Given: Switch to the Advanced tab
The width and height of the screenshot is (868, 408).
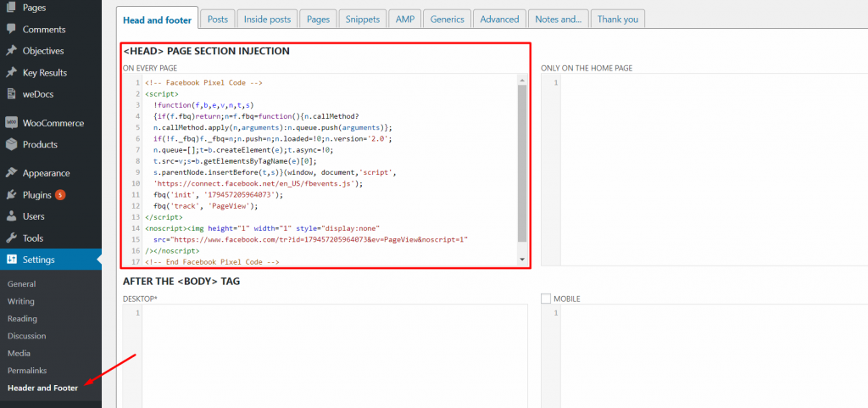Looking at the screenshot, I should 499,19.
